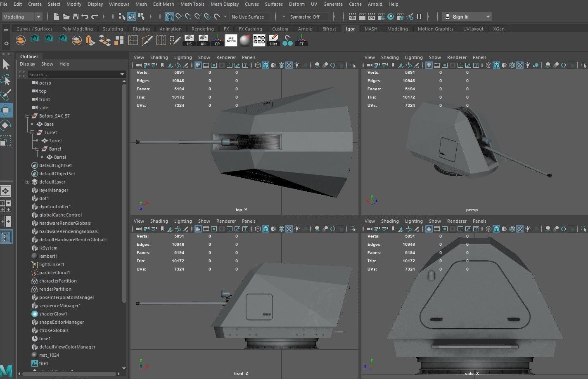Image resolution: width=588 pixels, height=379 pixels.
Task: Click the Open Scene folder icon
Action: (x=66, y=16)
